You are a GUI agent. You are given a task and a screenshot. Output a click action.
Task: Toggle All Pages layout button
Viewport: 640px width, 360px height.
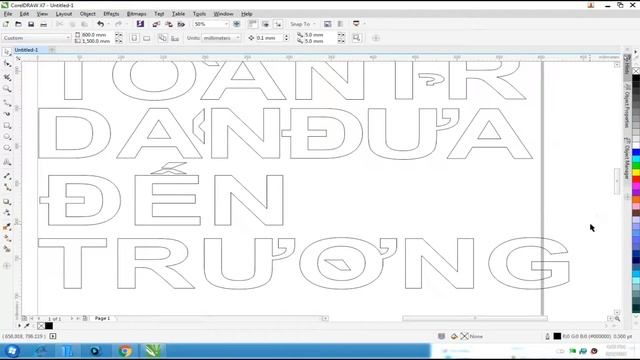pos(162,38)
